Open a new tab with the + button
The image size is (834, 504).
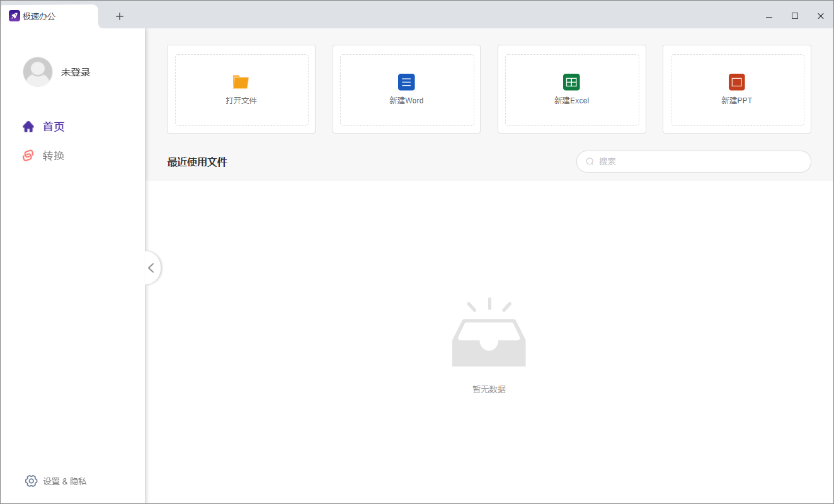(x=119, y=16)
